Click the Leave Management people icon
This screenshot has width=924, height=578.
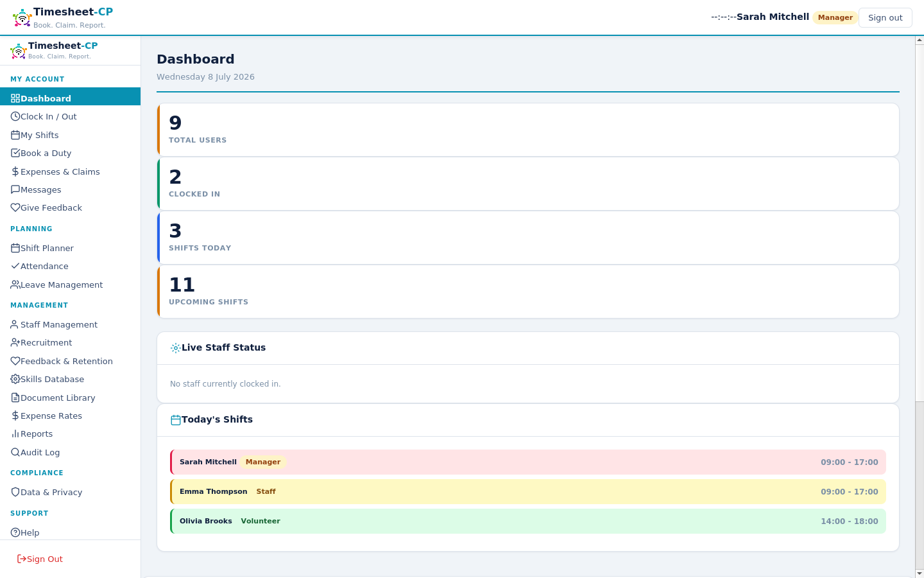[x=15, y=285]
